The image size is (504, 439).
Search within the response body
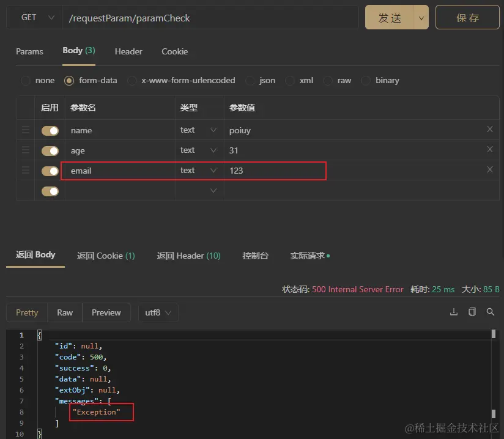[490, 312]
